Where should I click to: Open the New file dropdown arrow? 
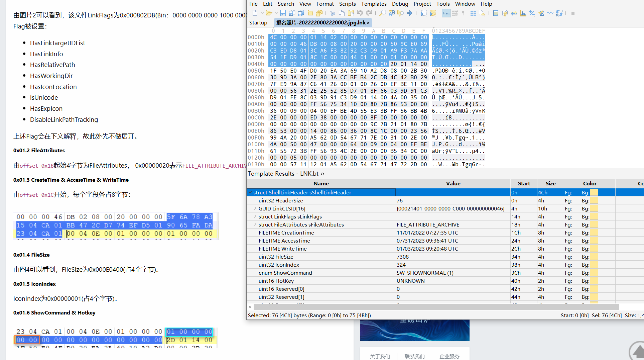262,13
